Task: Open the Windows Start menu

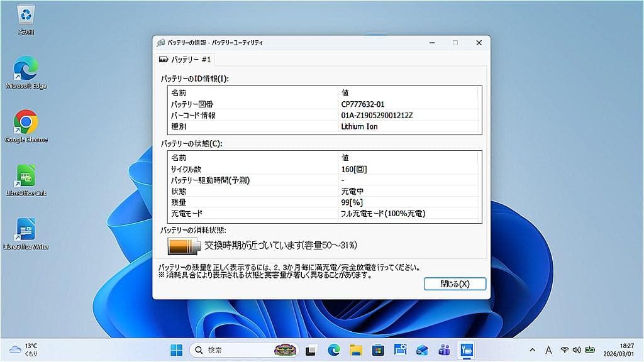Action: pos(176,350)
